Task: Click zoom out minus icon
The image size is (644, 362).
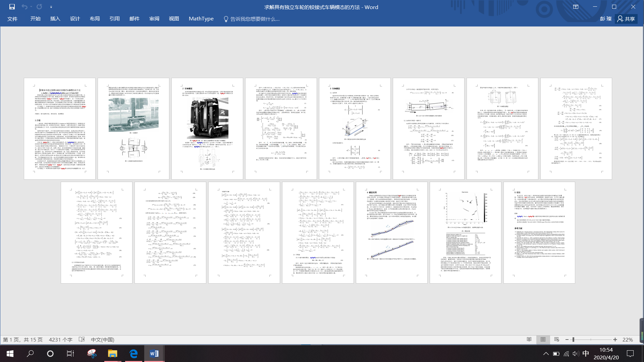Action: [x=567, y=340]
